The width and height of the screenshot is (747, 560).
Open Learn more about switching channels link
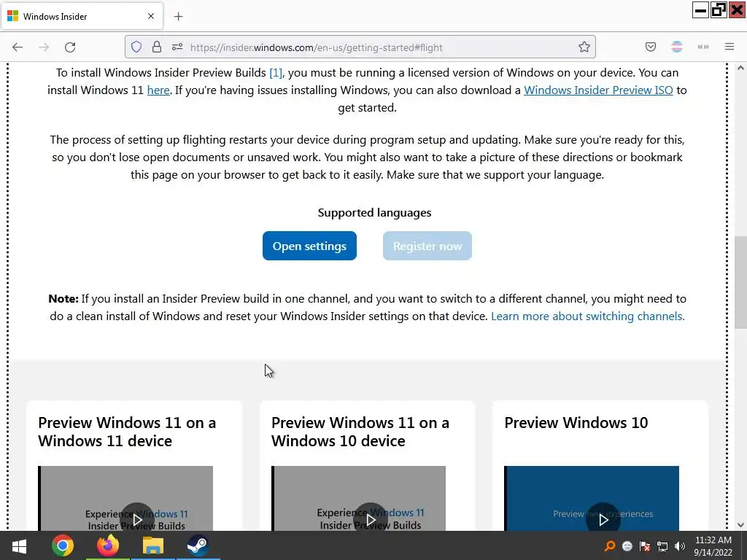[x=588, y=316]
